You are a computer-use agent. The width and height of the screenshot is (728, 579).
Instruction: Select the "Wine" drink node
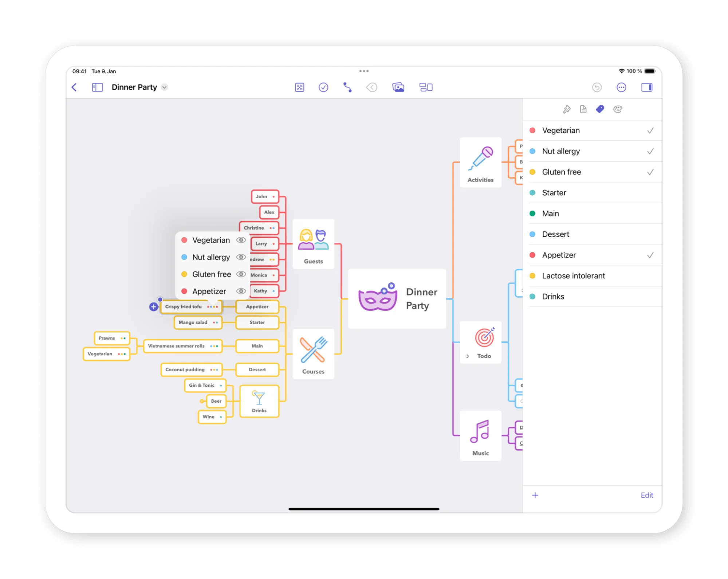tap(212, 417)
